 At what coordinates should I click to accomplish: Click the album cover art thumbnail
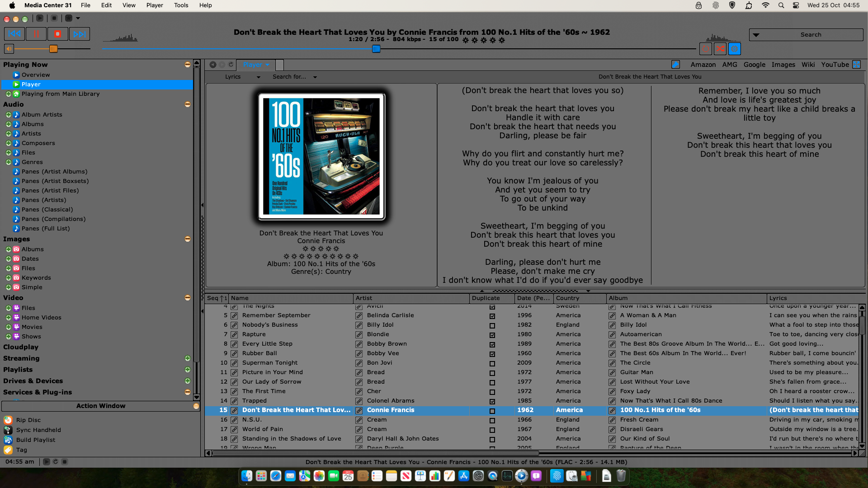click(x=321, y=156)
